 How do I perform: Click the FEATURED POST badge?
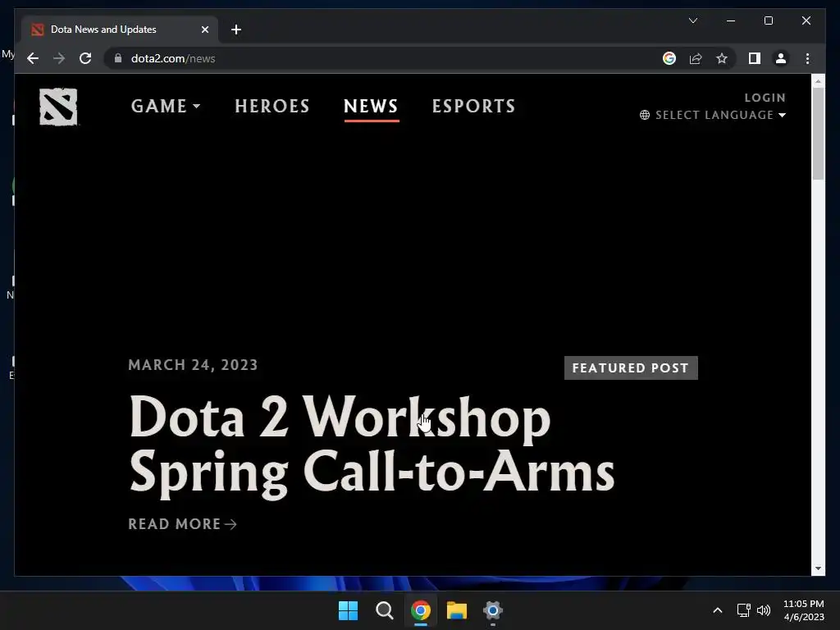pyautogui.click(x=631, y=368)
